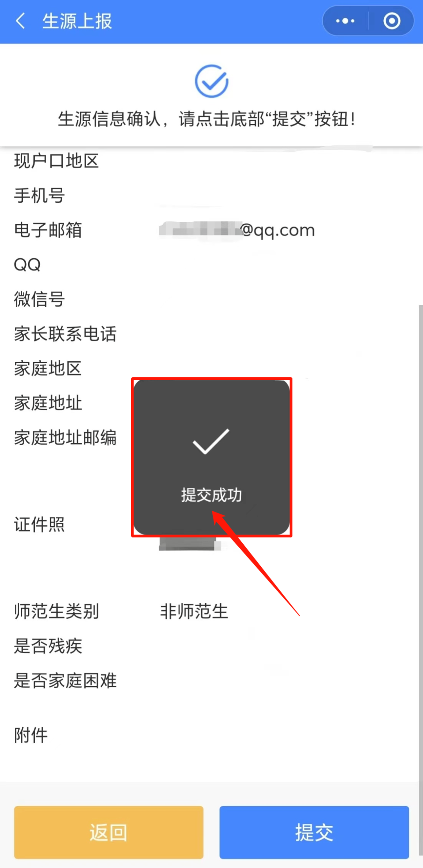Click the right-side vertical scrollbar
The image size is (423, 868).
coord(420,580)
